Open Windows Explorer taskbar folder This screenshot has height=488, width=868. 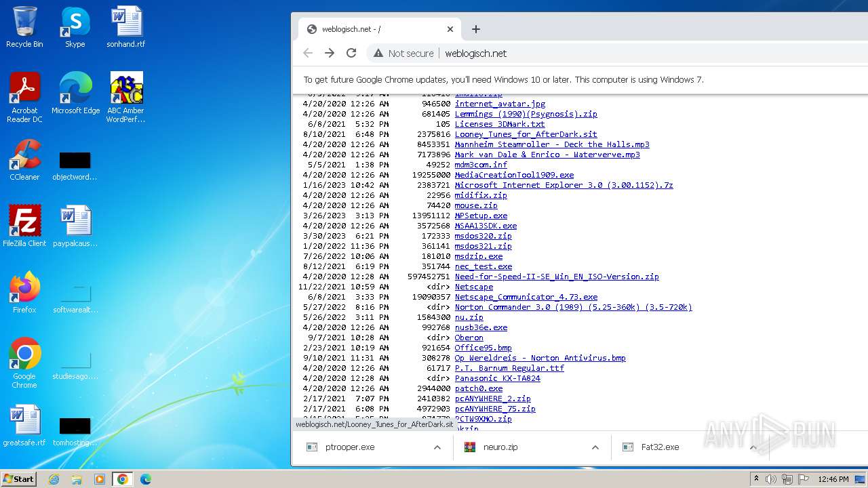(x=77, y=479)
